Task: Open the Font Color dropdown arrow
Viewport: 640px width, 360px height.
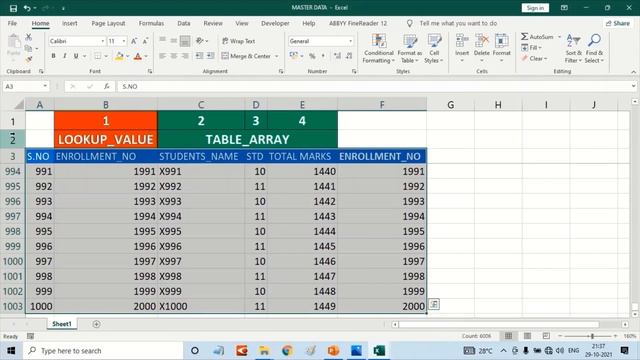Action: (146, 56)
